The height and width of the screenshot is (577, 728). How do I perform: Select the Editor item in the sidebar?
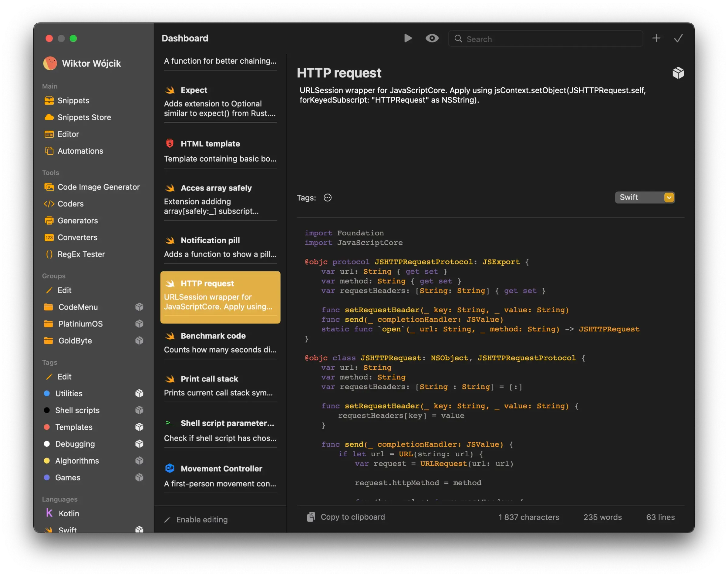68,134
